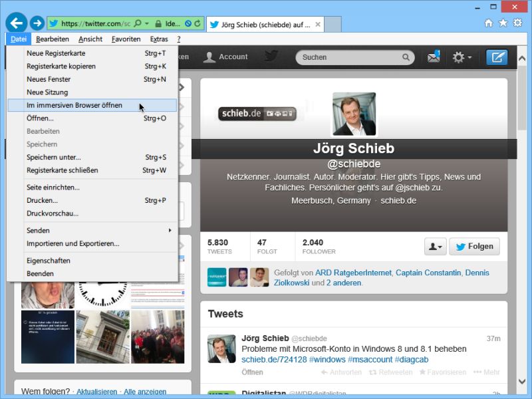
Task: Click the tweet author avatar thumbnail
Action: pyautogui.click(x=221, y=348)
